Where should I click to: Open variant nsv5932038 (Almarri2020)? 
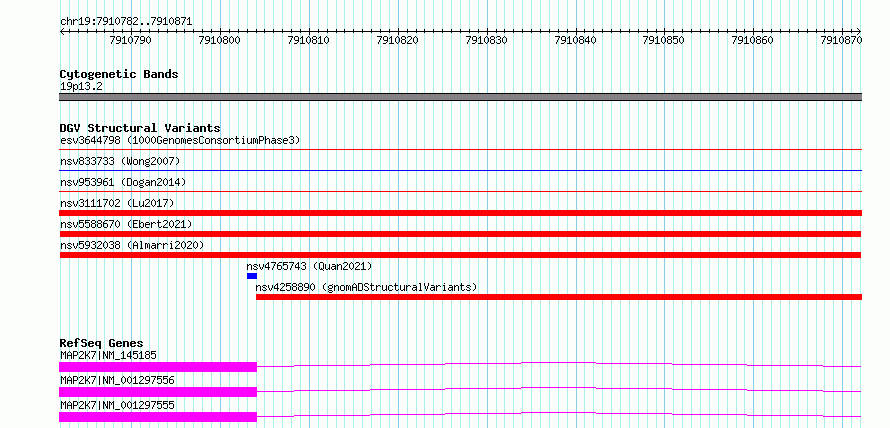132,245
